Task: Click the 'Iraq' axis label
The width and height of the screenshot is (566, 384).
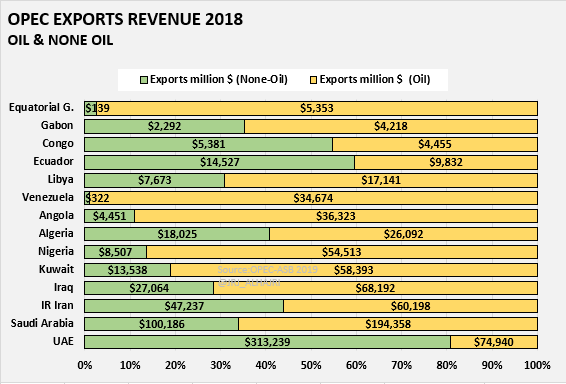Action: (64, 287)
